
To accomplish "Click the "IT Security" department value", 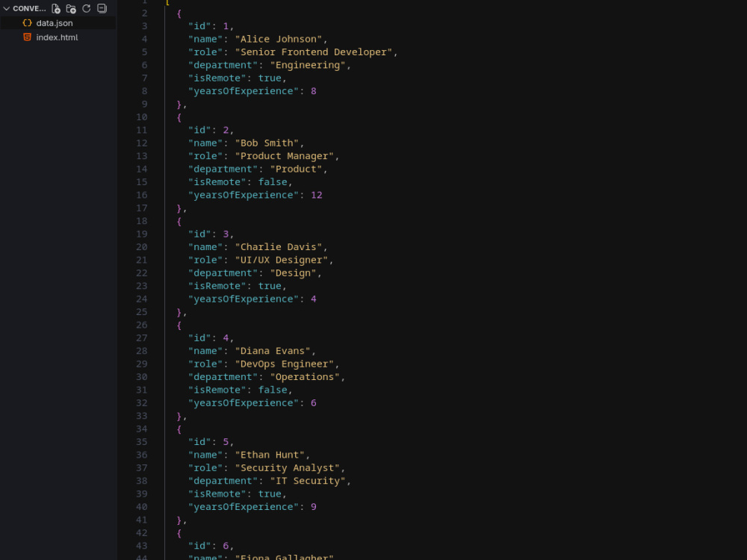I will coord(308,481).
